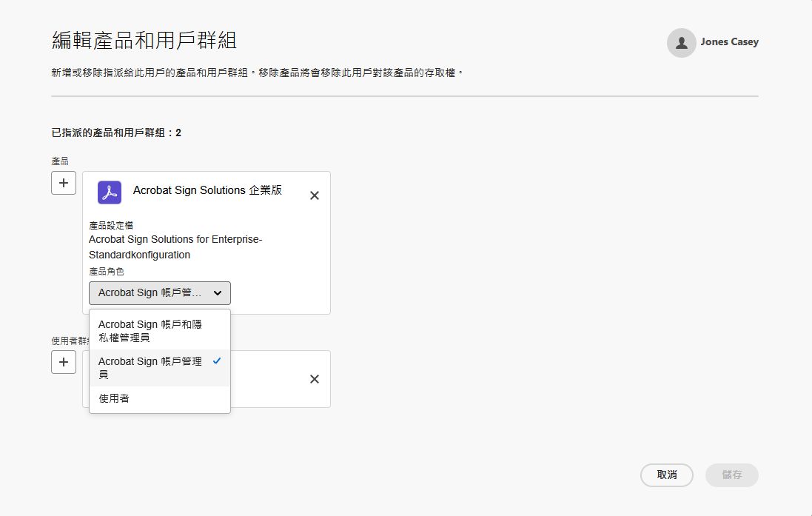Screen dimensions: 812x516
Task: Click the Acrobat Sign purple product icon
Action: (110, 192)
